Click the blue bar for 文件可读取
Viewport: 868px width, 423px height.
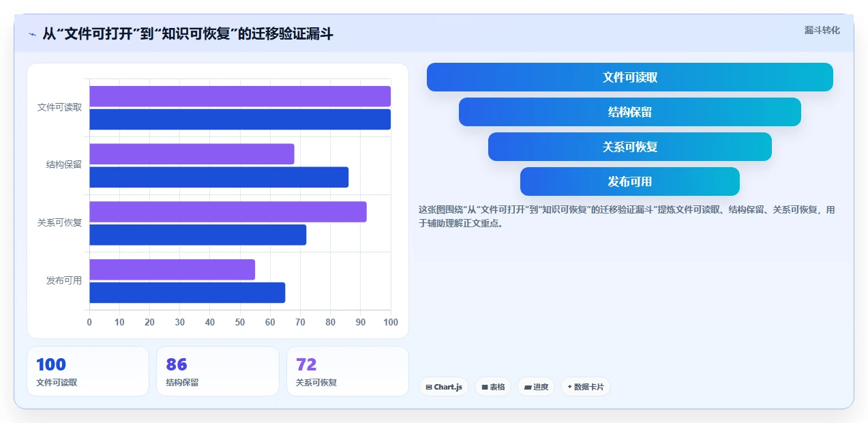[x=240, y=119]
